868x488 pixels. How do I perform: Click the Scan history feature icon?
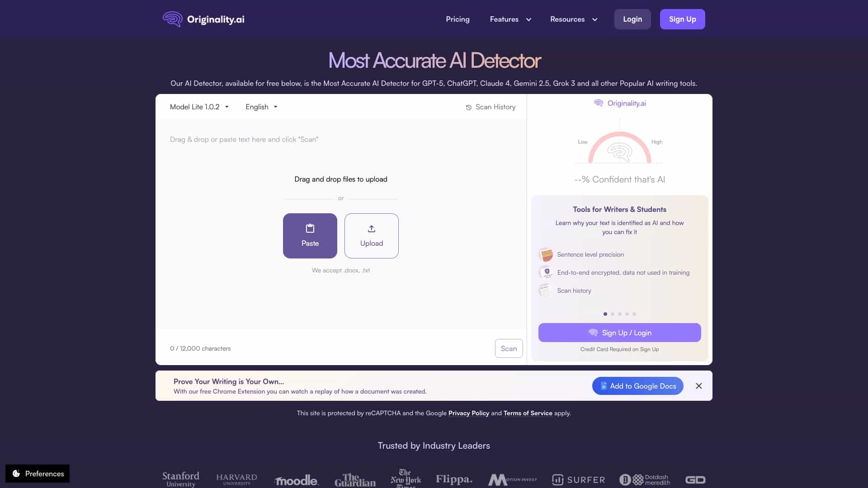tap(546, 291)
